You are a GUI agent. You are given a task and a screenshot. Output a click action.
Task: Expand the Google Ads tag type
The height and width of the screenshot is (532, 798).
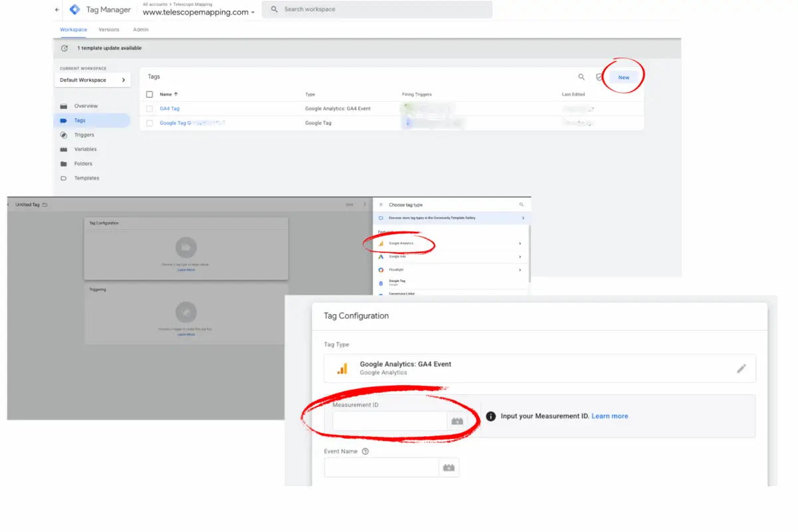point(452,257)
